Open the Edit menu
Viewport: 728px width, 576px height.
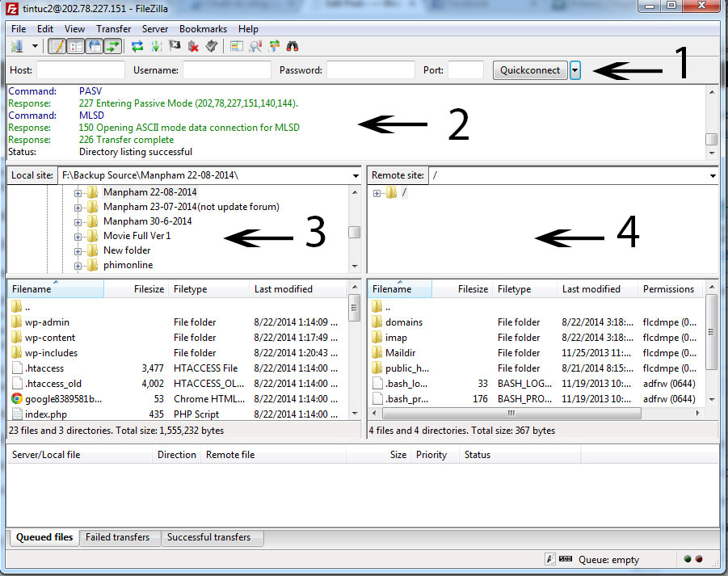[45, 29]
